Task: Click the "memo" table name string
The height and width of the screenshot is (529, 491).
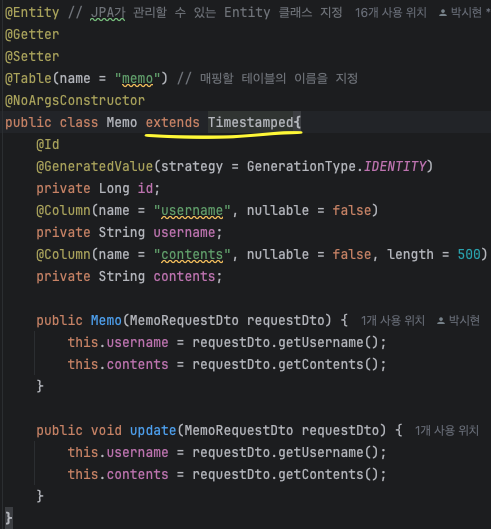Action: [137, 79]
